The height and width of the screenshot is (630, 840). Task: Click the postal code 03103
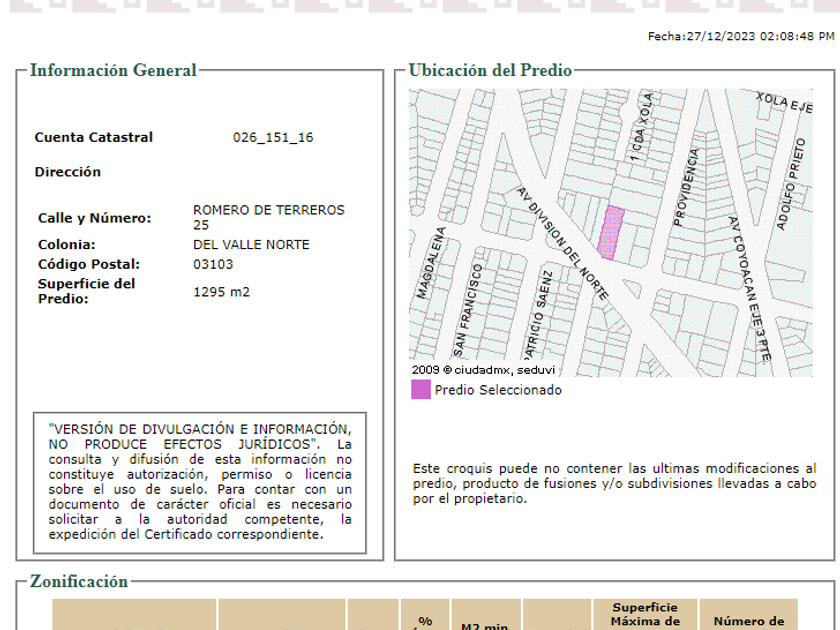213,265
